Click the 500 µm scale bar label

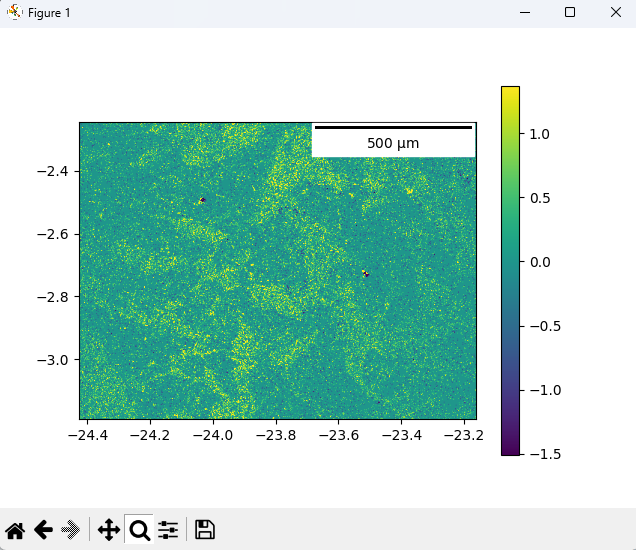[393, 143]
